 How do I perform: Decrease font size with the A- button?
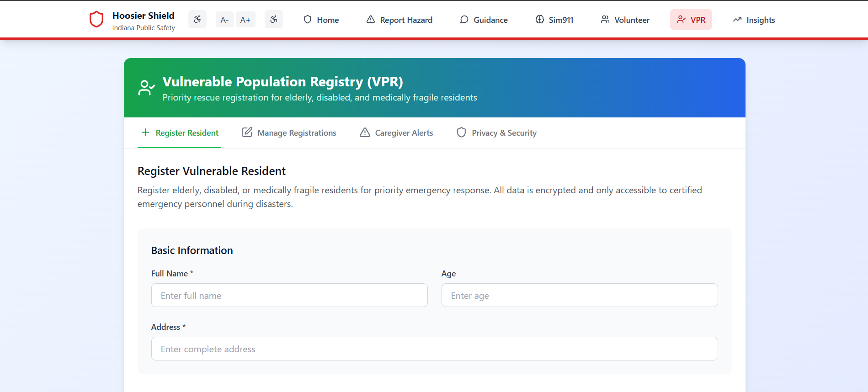(x=224, y=20)
